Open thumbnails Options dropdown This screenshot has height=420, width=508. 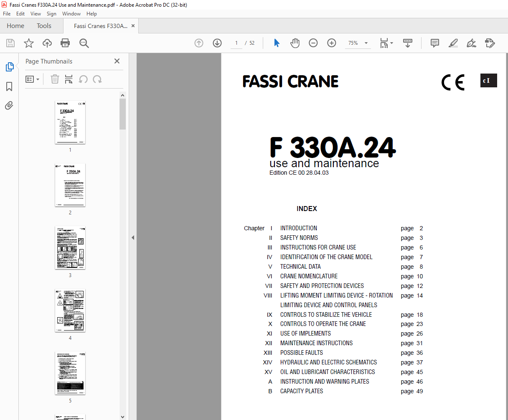[32, 79]
